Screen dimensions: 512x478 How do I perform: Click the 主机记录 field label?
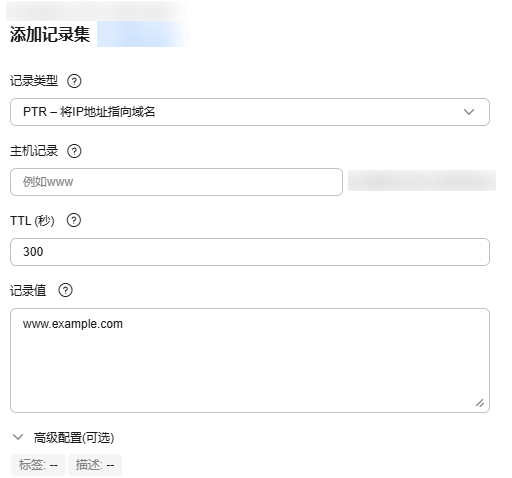point(34,151)
